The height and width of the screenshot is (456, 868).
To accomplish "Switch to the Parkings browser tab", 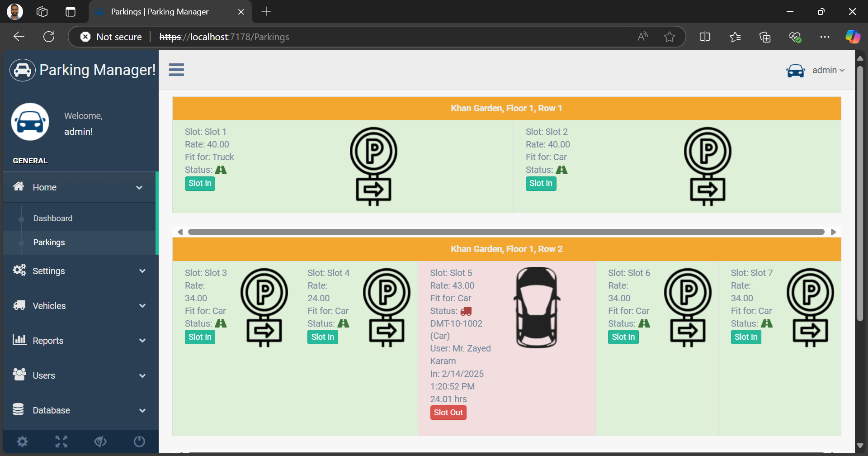I will click(160, 12).
